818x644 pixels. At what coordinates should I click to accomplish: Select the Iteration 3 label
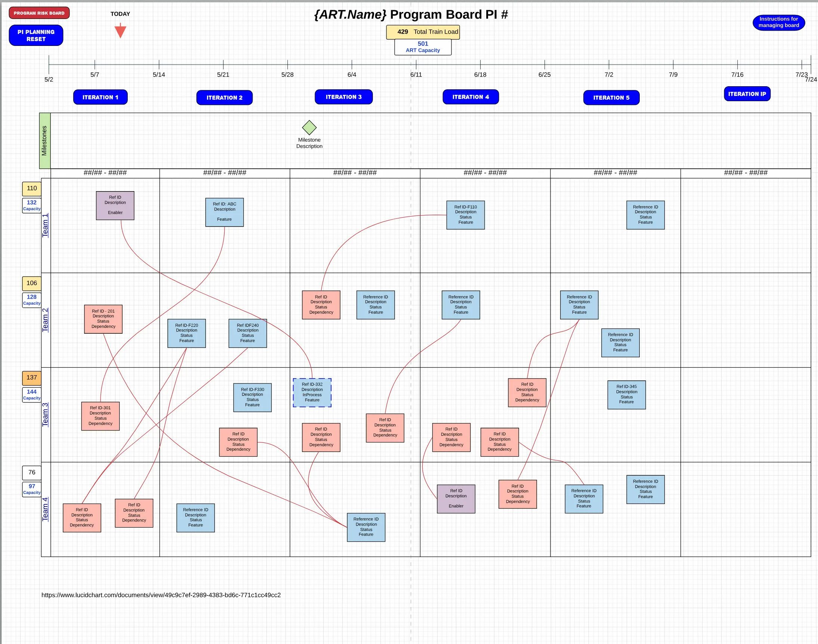pyautogui.click(x=343, y=97)
